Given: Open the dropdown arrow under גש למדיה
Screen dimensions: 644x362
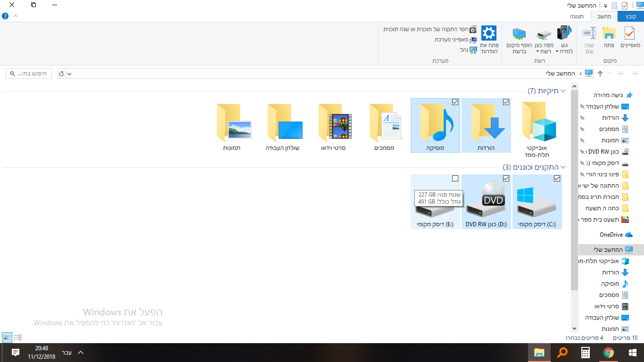Looking at the screenshot, I should tap(557, 51).
